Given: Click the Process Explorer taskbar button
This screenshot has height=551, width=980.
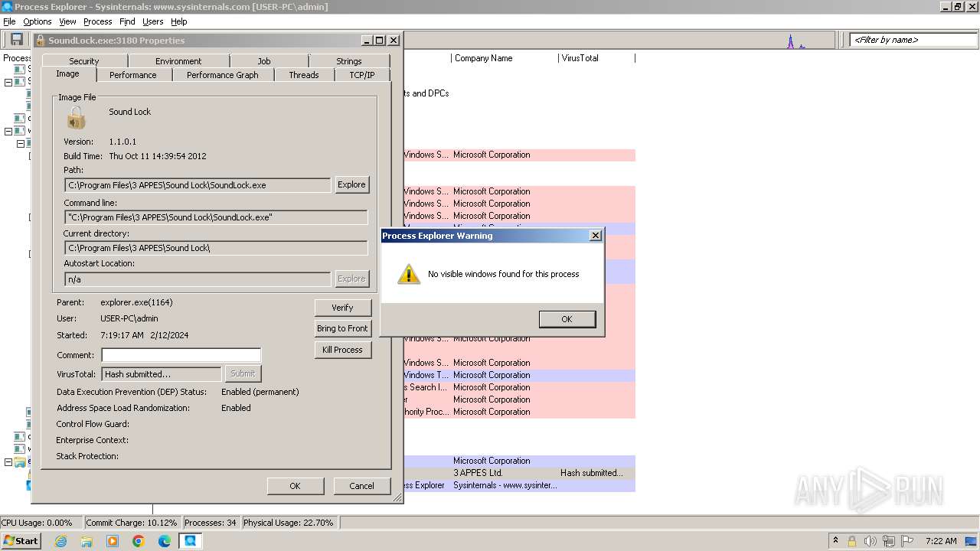Looking at the screenshot, I should pos(190,541).
